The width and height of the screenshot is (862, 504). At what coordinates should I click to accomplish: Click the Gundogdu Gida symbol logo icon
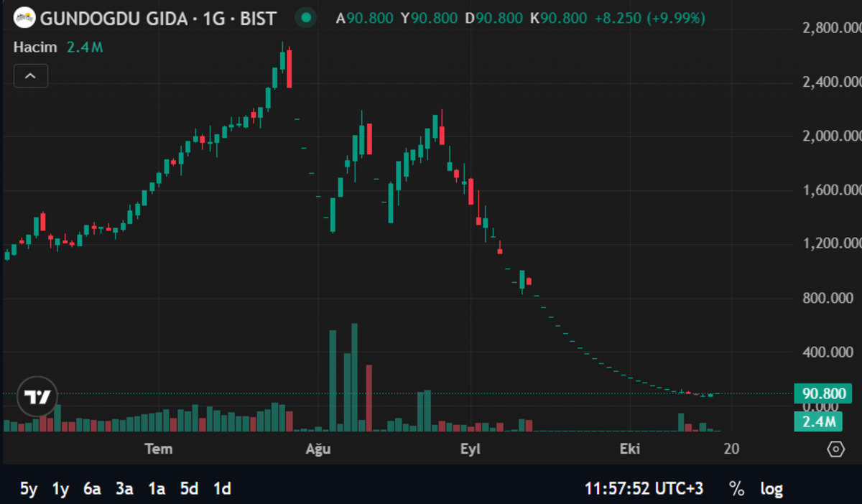pyautogui.click(x=24, y=17)
